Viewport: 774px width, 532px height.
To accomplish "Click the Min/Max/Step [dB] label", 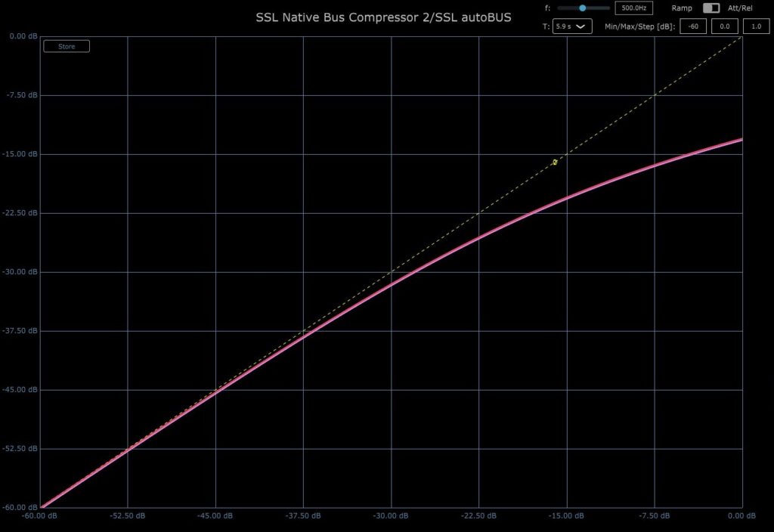I will tap(639, 26).
